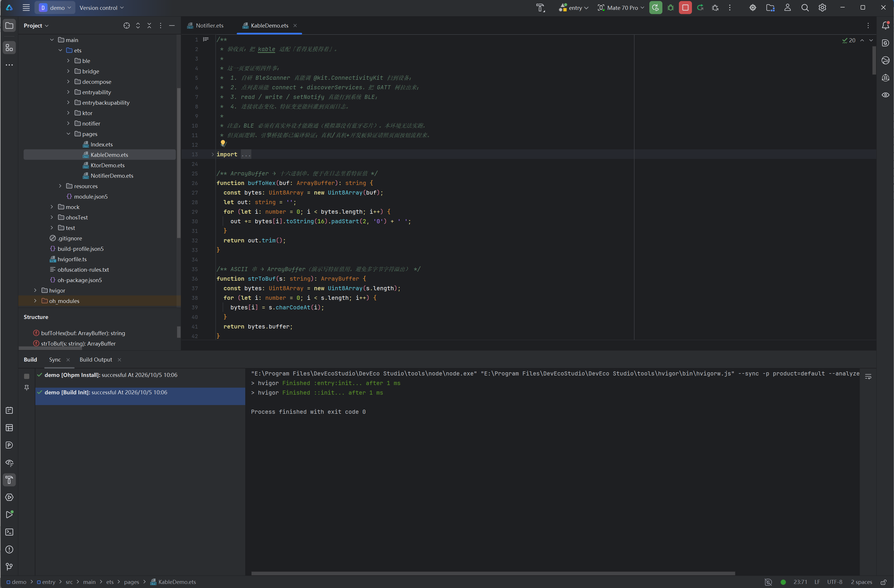The height and width of the screenshot is (588, 894).
Task: Click the LF line separator indicator
Action: pos(817,582)
